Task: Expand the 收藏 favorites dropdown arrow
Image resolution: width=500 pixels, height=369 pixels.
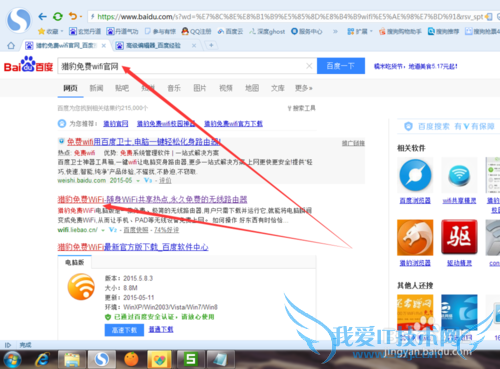Action: [62, 32]
